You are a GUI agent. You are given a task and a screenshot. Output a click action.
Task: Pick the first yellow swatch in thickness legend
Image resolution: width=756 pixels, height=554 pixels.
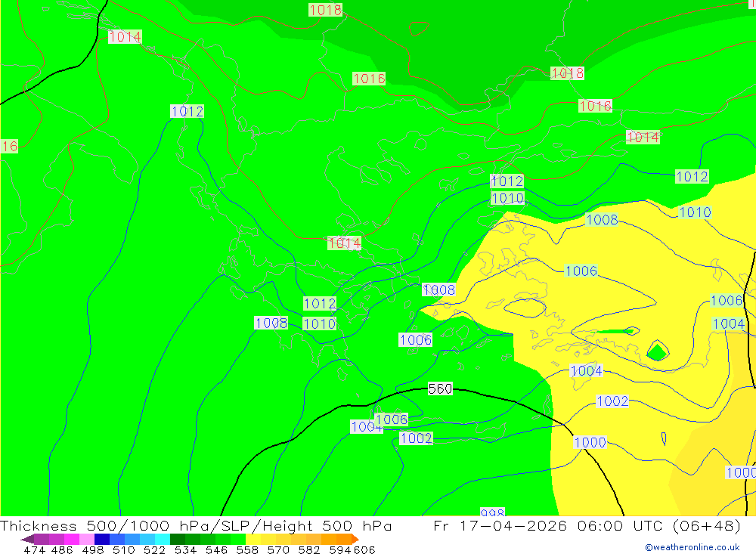coord(253,539)
